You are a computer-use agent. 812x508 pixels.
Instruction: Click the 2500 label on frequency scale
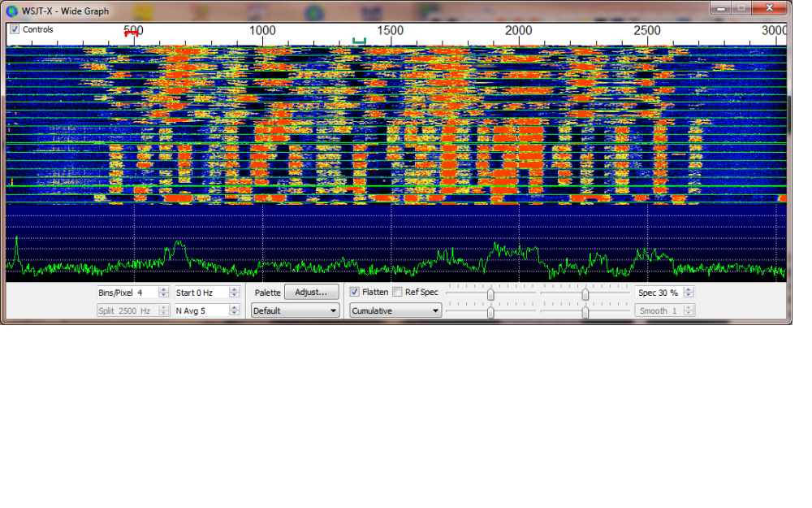(647, 30)
